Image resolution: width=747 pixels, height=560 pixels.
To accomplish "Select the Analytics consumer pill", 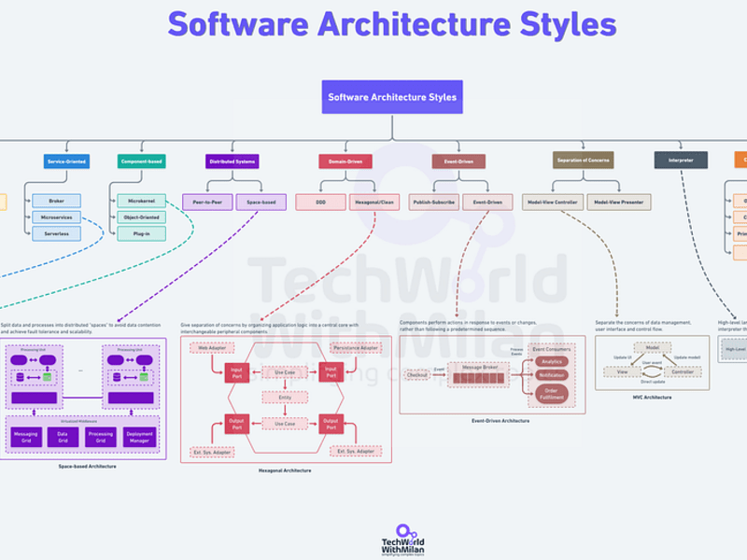I will [x=552, y=362].
